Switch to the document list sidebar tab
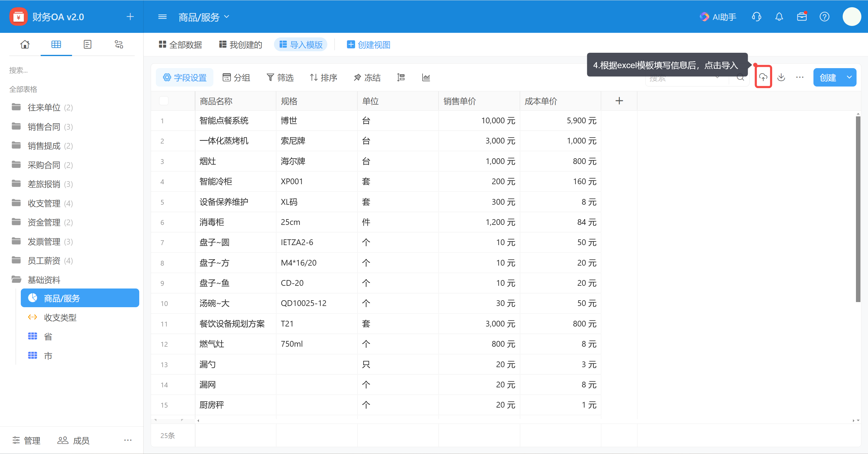The height and width of the screenshot is (454, 868). (x=88, y=44)
